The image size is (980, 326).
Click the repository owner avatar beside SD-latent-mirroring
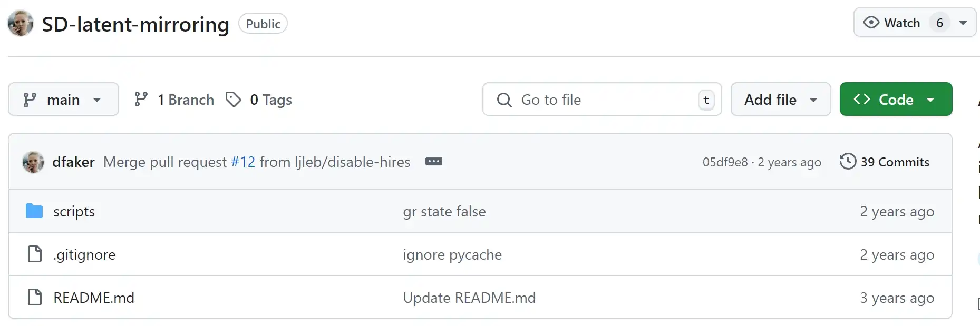pos(21,23)
